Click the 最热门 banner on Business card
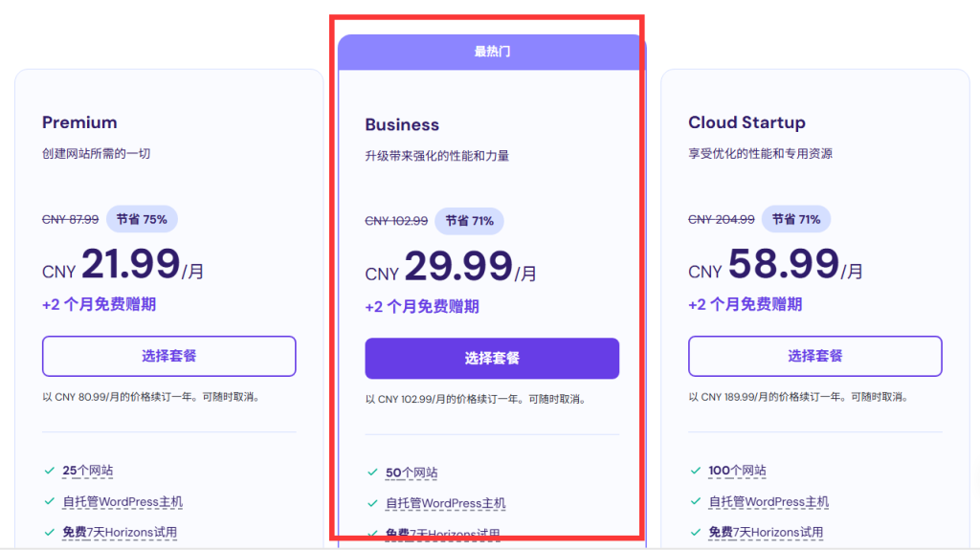This screenshot has height=550, width=980. 492,52
